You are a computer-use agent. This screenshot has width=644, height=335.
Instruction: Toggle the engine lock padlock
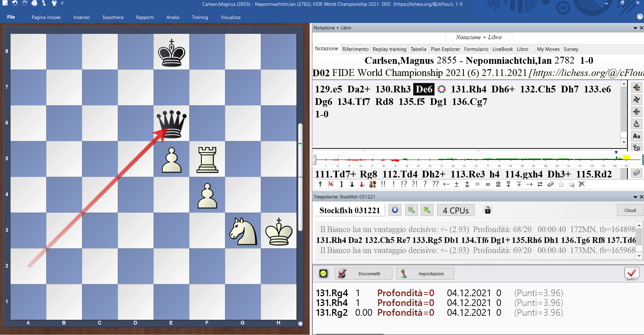[487, 210]
